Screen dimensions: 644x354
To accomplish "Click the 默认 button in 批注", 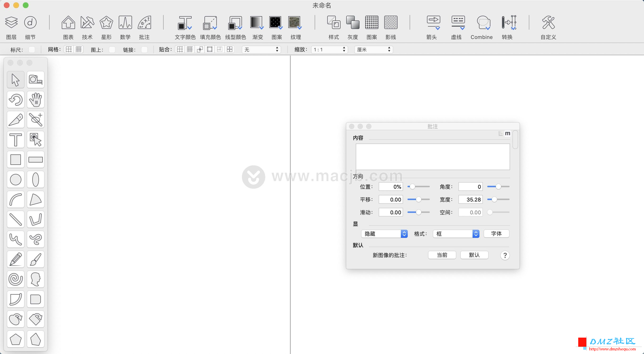I will point(474,255).
